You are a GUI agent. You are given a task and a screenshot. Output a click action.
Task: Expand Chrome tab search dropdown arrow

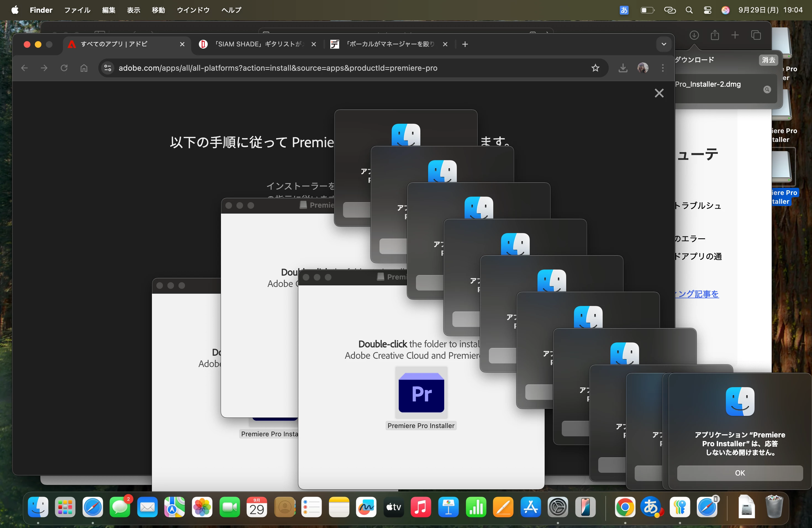[664, 44]
